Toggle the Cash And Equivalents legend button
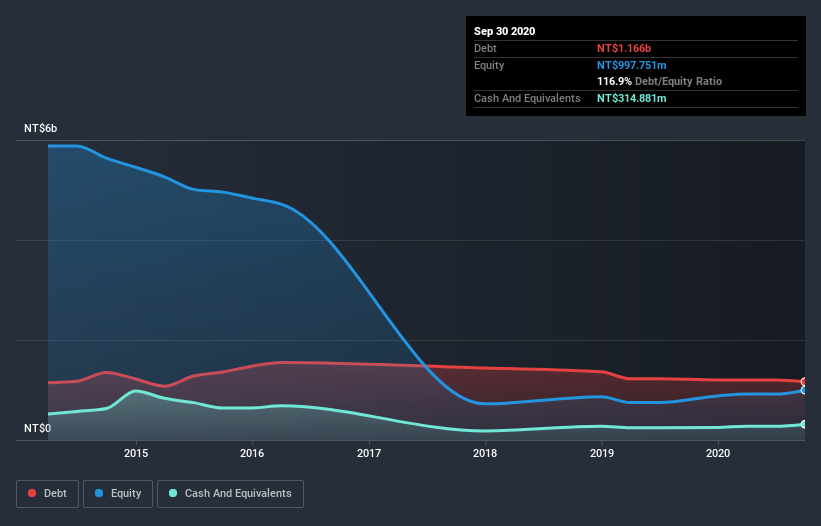The height and width of the screenshot is (526, 821). coord(230,494)
